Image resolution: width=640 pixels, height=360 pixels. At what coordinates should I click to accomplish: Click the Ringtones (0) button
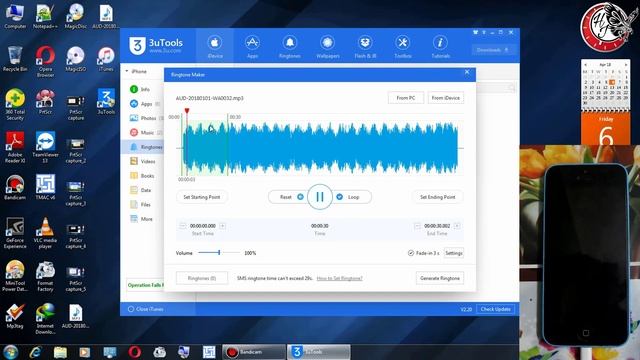point(202,278)
